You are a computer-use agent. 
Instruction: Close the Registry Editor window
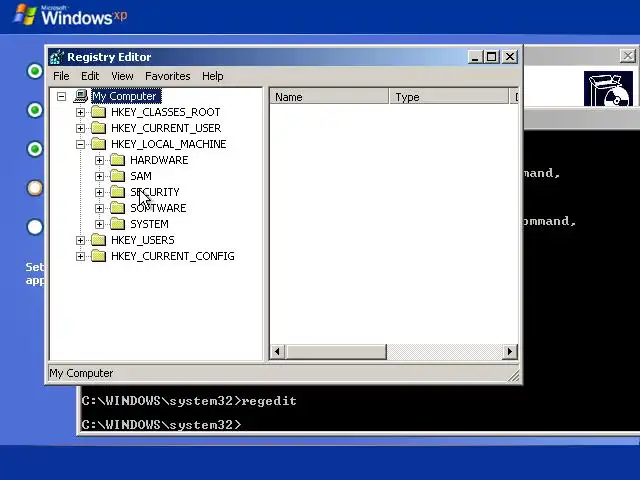pos(510,56)
